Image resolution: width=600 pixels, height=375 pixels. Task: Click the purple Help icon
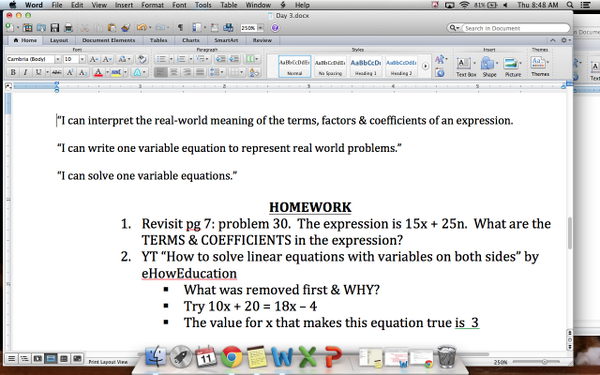click(x=275, y=28)
